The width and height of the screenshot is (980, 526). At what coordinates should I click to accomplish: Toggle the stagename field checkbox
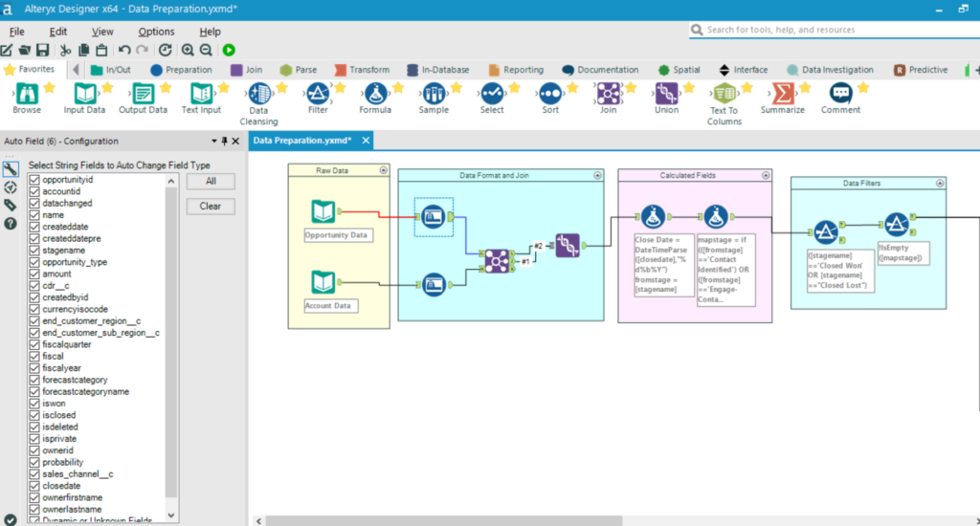(x=34, y=251)
